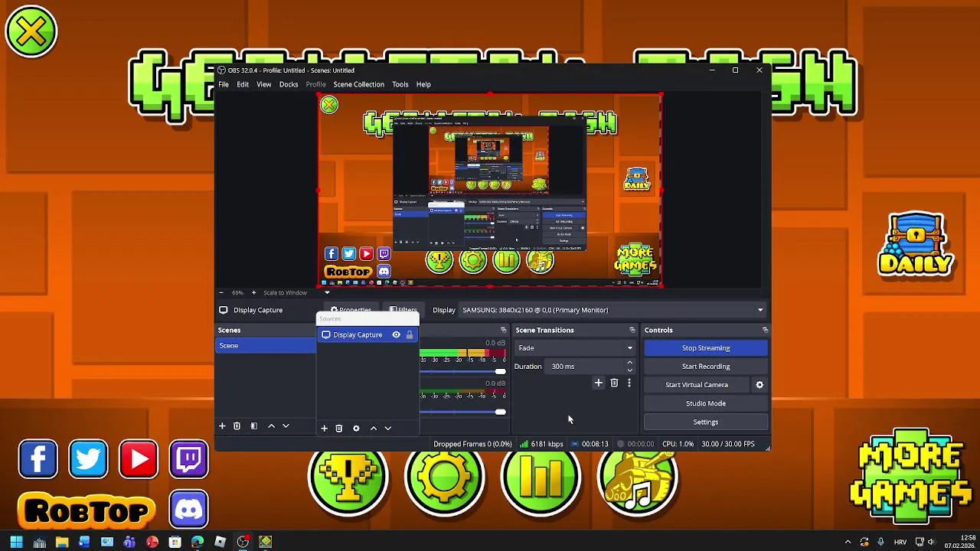Toggle Display Capture source visibility eye
This screenshot has height=551, width=980.
click(x=396, y=334)
